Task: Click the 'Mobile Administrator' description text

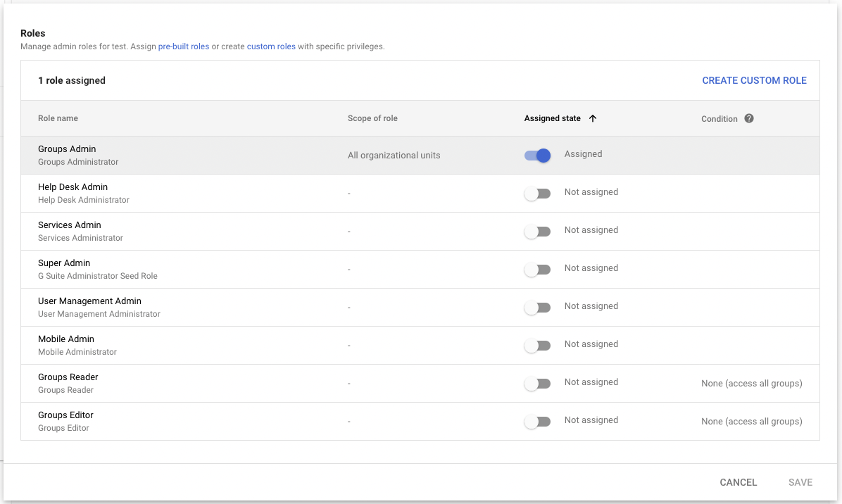Action: (77, 352)
